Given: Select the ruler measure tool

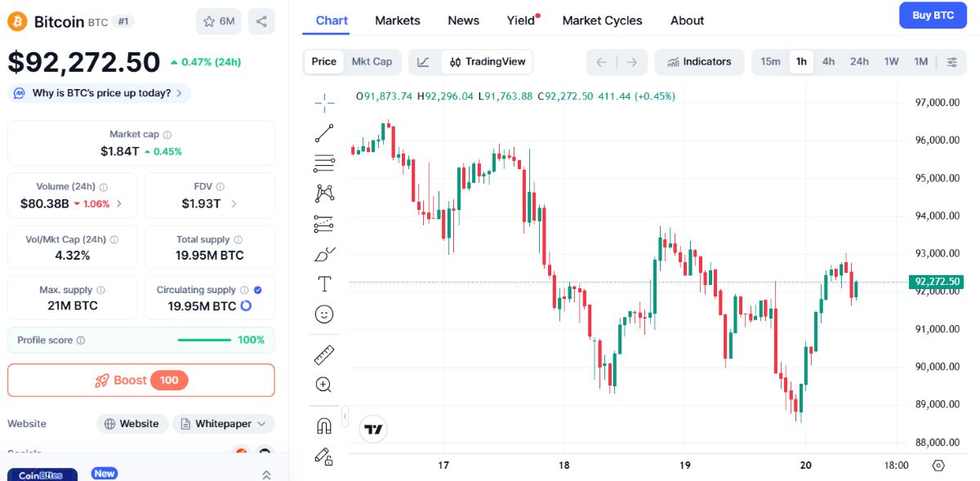Looking at the screenshot, I should [324, 354].
